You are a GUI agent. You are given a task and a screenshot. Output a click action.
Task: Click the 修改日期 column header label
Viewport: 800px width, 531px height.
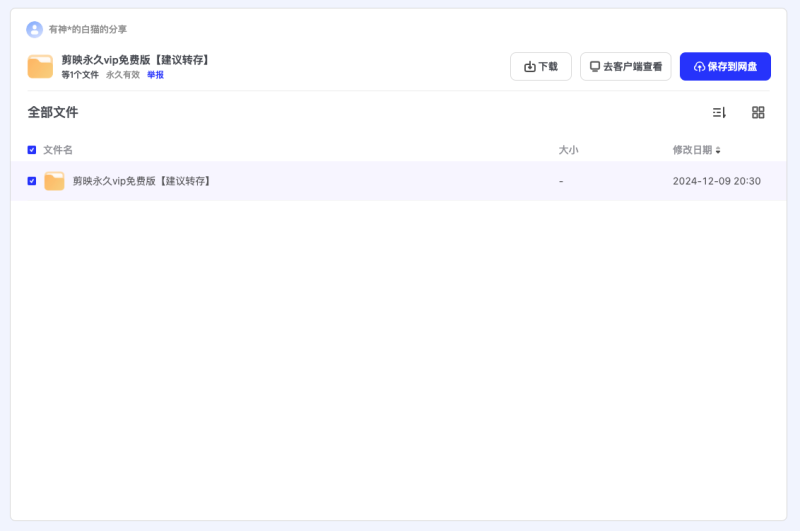click(x=692, y=150)
